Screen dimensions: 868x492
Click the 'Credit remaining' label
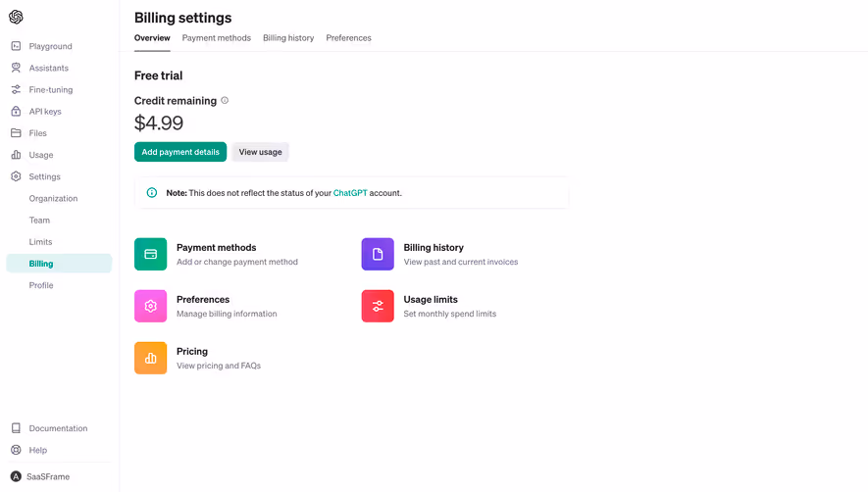[176, 101]
